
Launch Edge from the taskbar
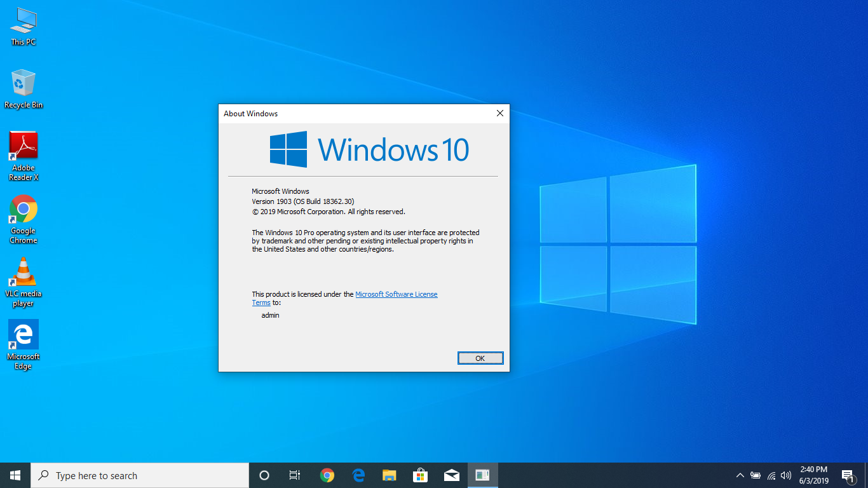pyautogui.click(x=358, y=475)
